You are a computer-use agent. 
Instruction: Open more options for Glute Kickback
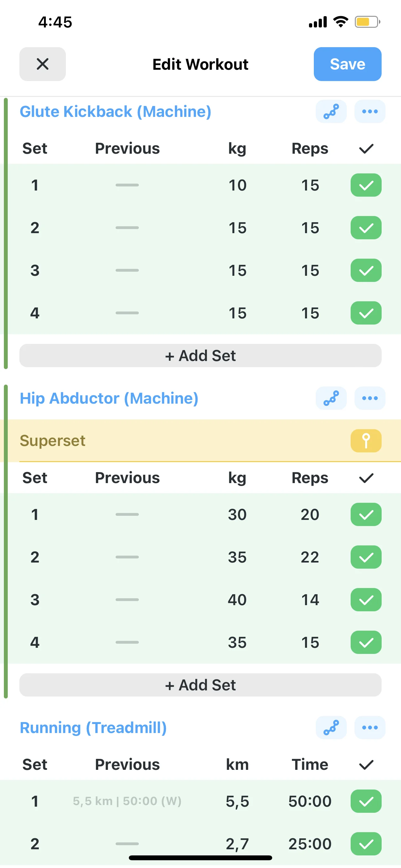coord(370,111)
